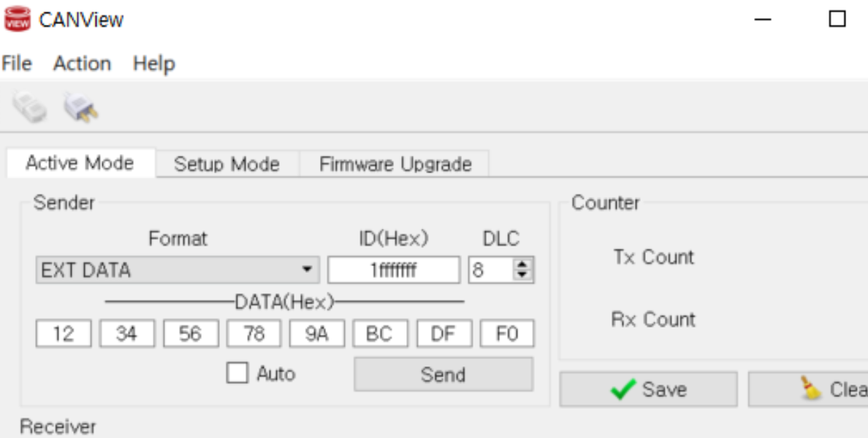This screenshot has height=438, width=868.
Task: Click the data byte field containing F0
Action: click(x=507, y=333)
